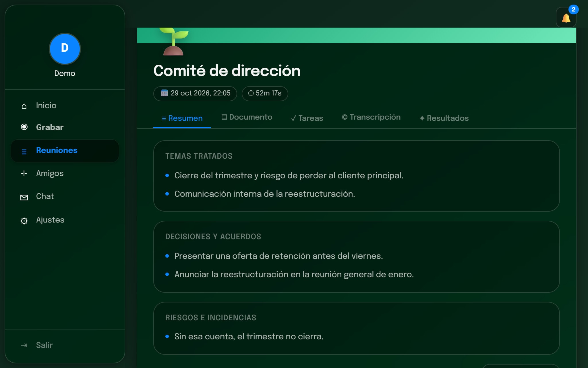The width and height of the screenshot is (588, 368).
Task: Click the seedling emoji meeting icon
Action: 174,41
